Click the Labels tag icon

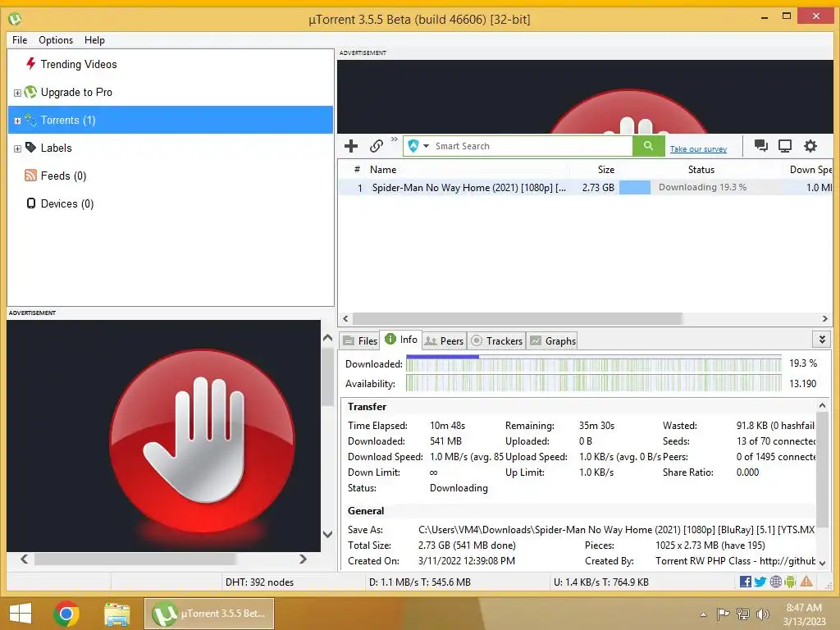tap(31, 148)
